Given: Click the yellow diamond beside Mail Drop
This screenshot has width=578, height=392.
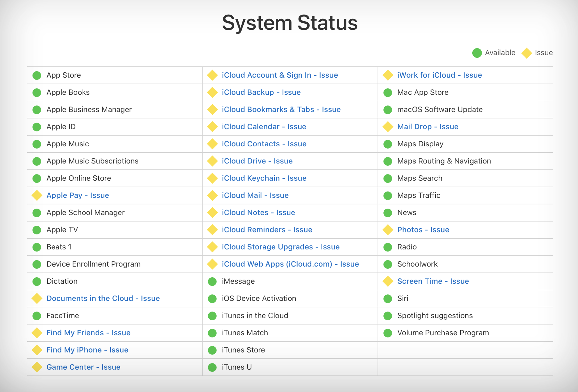Looking at the screenshot, I should [x=388, y=127].
